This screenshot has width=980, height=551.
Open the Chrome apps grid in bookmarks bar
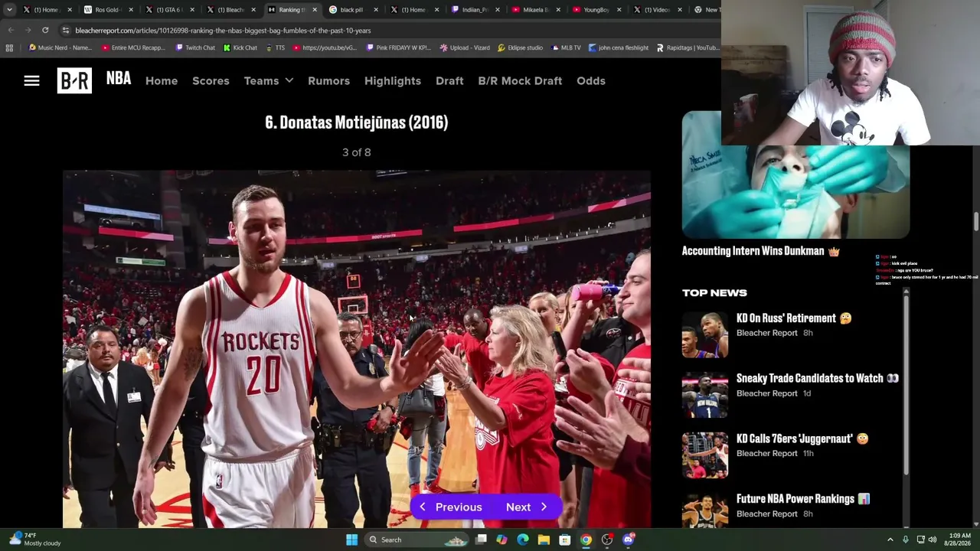(x=9, y=47)
